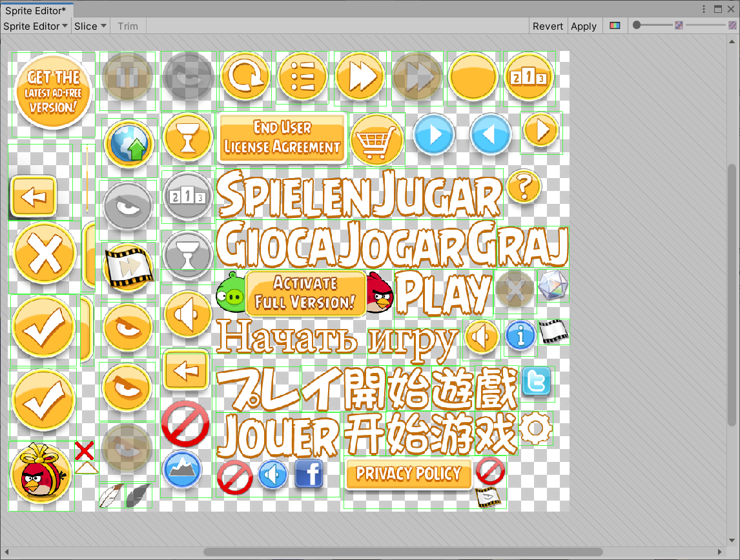Image resolution: width=740 pixels, height=560 pixels.
Task: Select the globe with green arrow sprite
Action: click(x=129, y=145)
